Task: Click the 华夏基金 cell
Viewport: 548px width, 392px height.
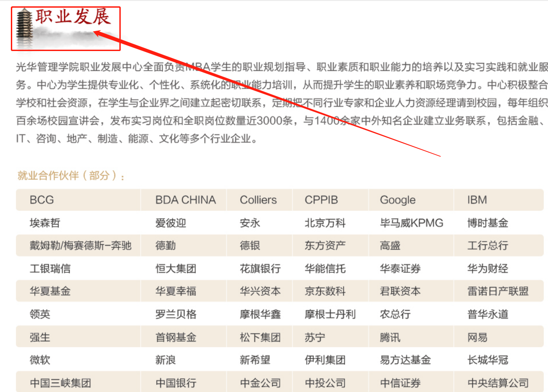Action: tap(50, 291)
